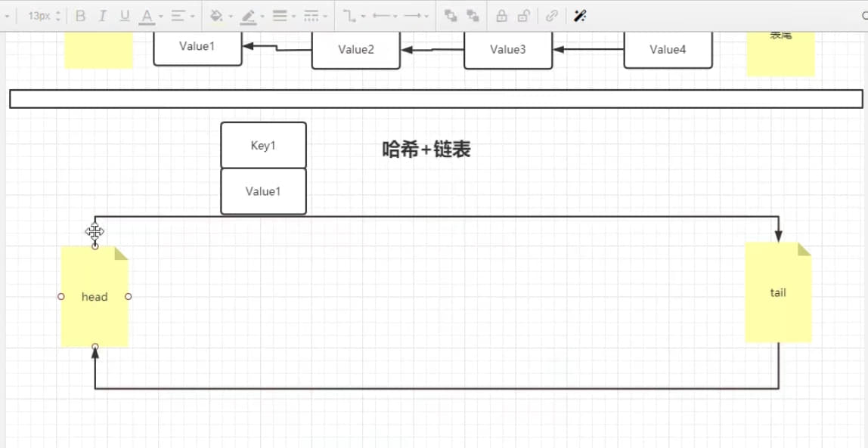
Task: Unlock the selected shape
Action: pos(523,16)
